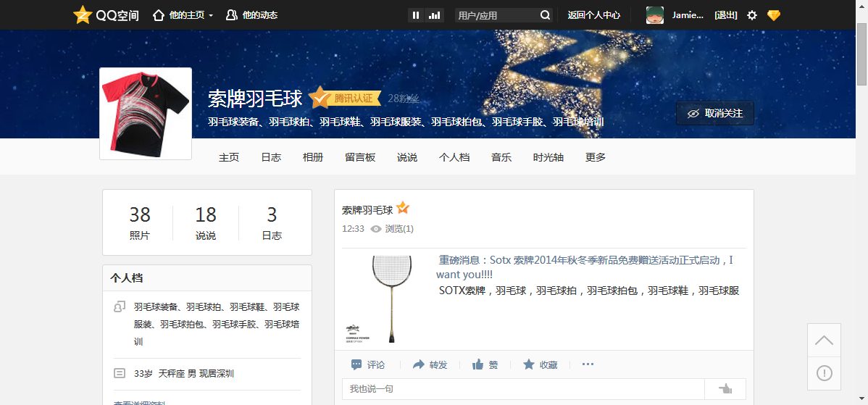The width and height of the screenshot is (868, 405).
Task: Open the 相册 tab
Action: tap(313, 157)
